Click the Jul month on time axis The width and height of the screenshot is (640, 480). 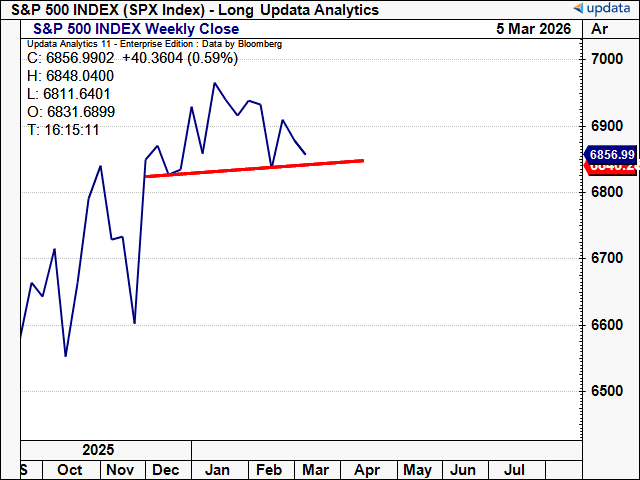point(514,469)
